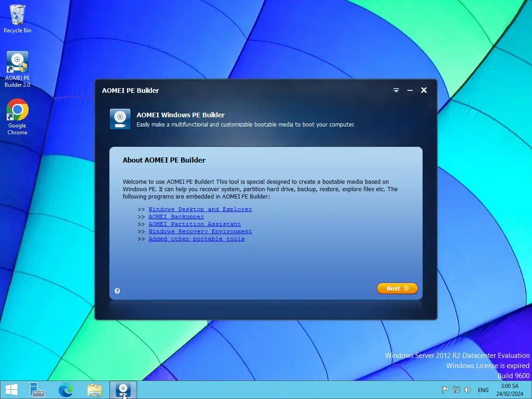Click the About AOMEI PE Builder heading
Screen dimensions: 532x399
pos(164,160)
